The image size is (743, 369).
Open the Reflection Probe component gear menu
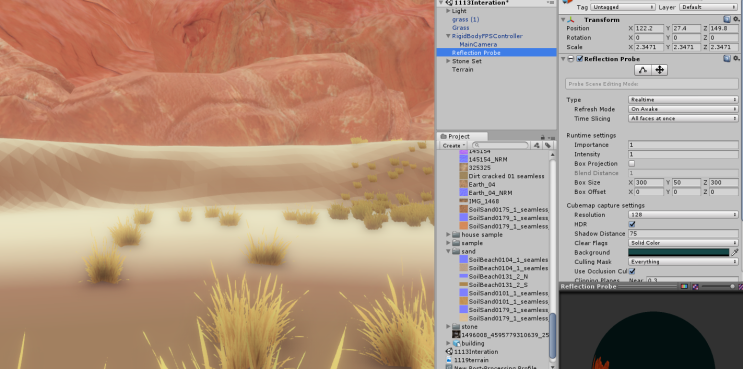click(736, 59)
